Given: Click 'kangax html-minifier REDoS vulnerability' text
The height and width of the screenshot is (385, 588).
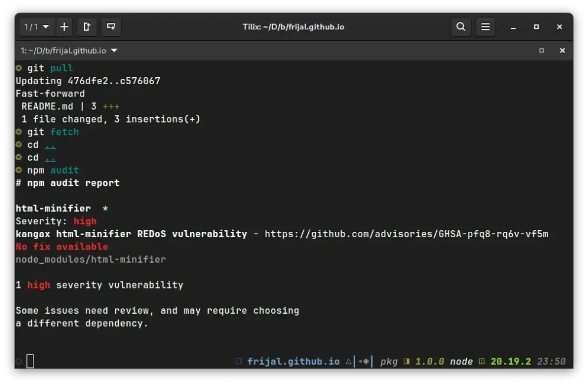Looking at the screenshot, I should pyautogui.click(x=131, y=234).
